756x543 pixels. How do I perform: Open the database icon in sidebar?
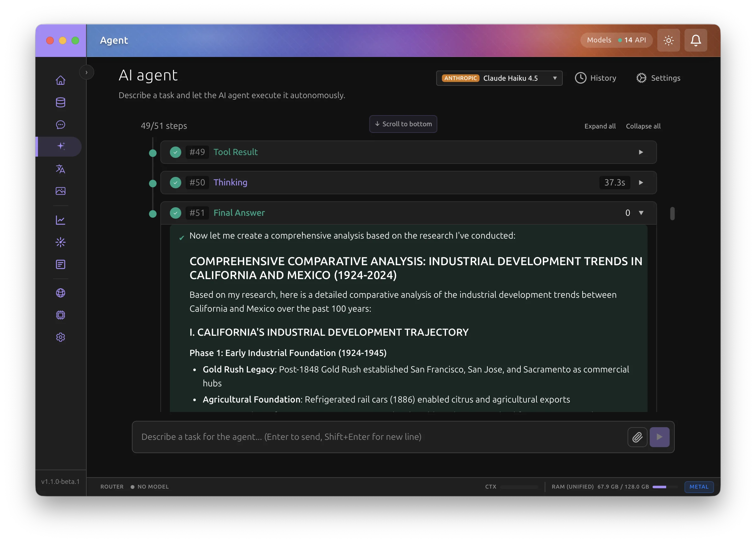point(60,103)
